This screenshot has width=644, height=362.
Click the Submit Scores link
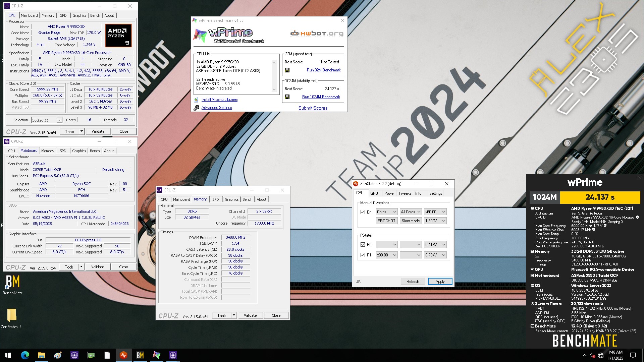[313, 108]
